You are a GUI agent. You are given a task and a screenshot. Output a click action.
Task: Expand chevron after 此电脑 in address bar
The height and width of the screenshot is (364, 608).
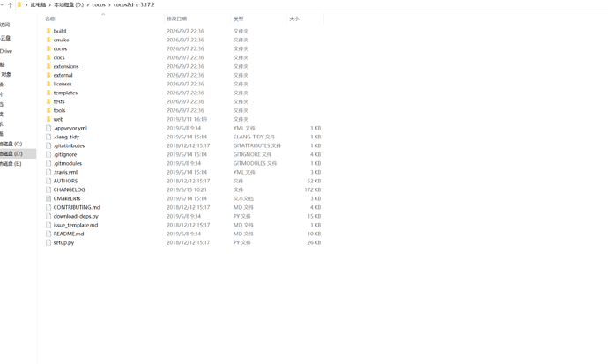(x=50, y=5)
